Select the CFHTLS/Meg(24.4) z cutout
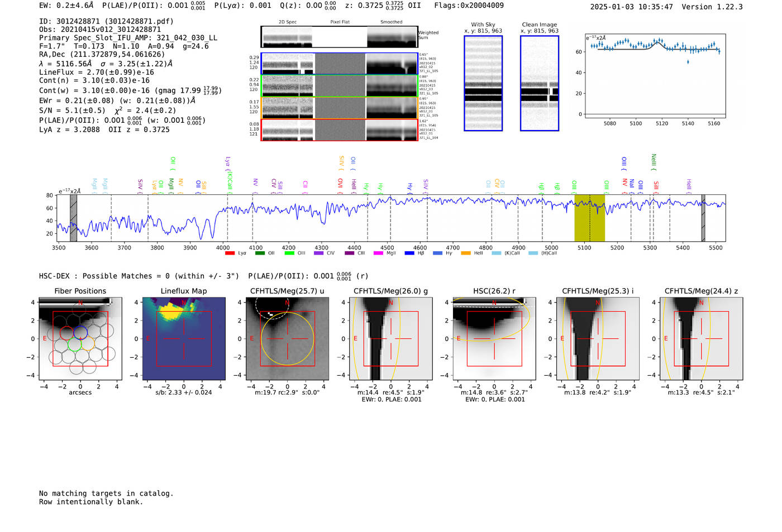This screenshot has height=532, width=782. 702,339
